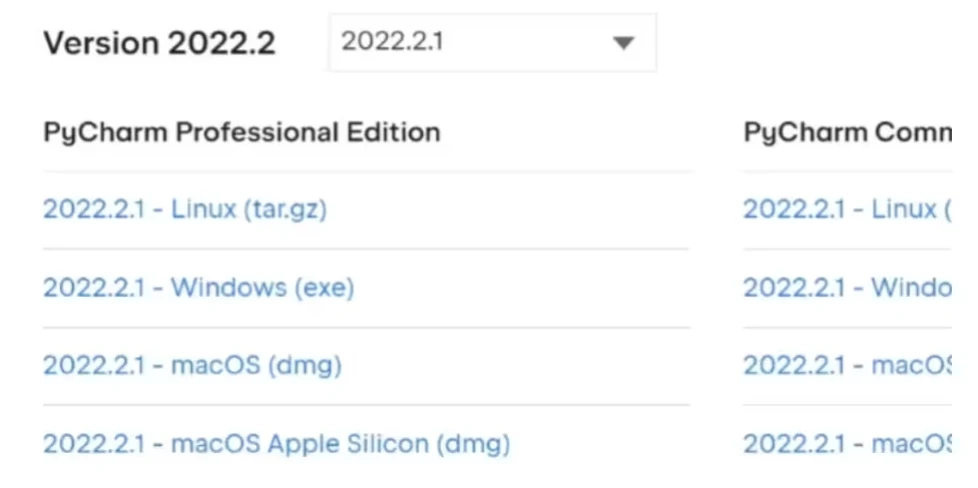The height and width of the screenshot is (488, 978).
Task: Download Professional 2022.2.1 Linux tar.gz
Action: (x=185, y=210)
